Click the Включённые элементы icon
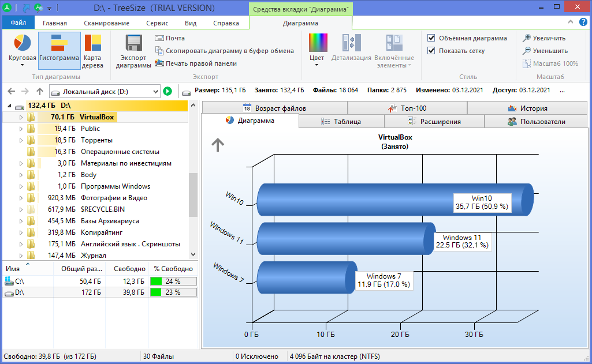The width and height of the screenshot is (592, 364). [x=394, y=42]
